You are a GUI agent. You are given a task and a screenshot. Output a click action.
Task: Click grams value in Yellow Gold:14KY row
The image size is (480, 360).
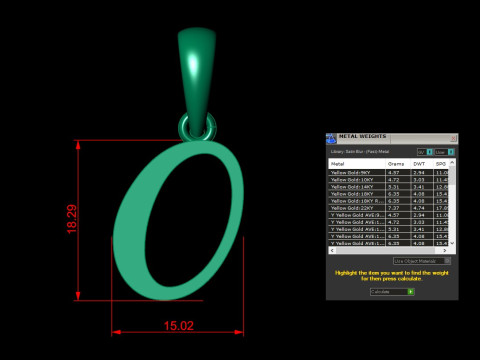tap(398, 187)
